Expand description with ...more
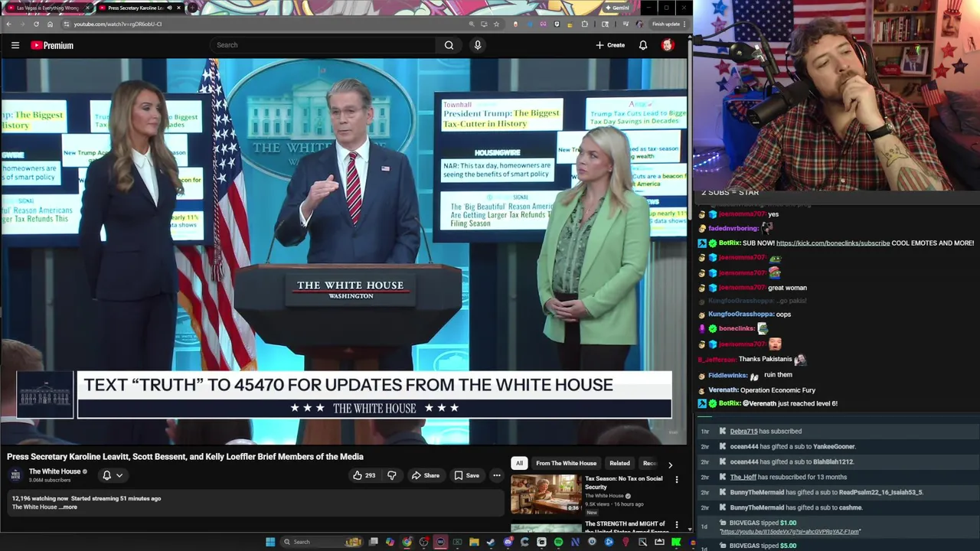Screen dimensions: 980x551 point(70,507)
